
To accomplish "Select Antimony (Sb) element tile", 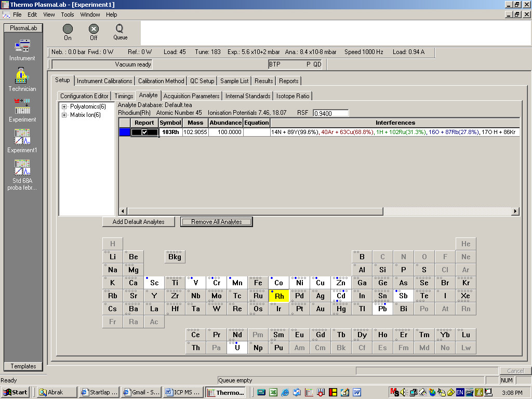I will coord(403,296).
